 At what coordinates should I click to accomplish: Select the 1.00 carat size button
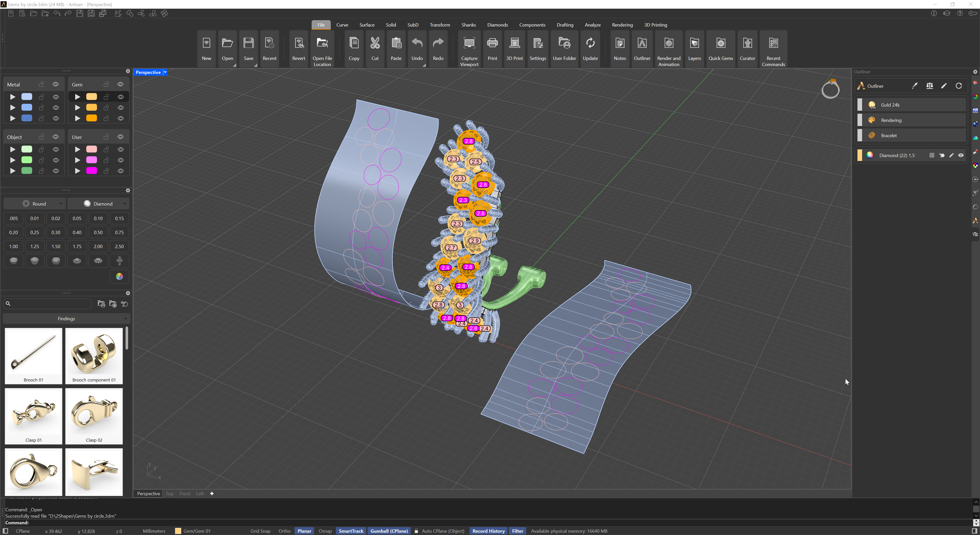tap(14, 246)
